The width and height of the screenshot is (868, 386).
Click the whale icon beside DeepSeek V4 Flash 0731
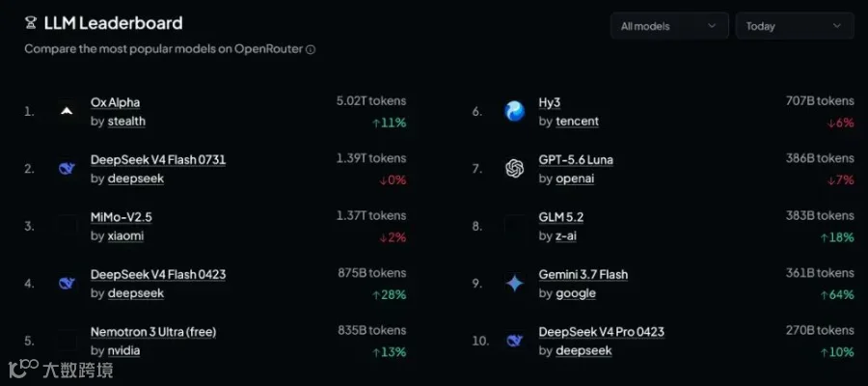(x=67, y=169)
